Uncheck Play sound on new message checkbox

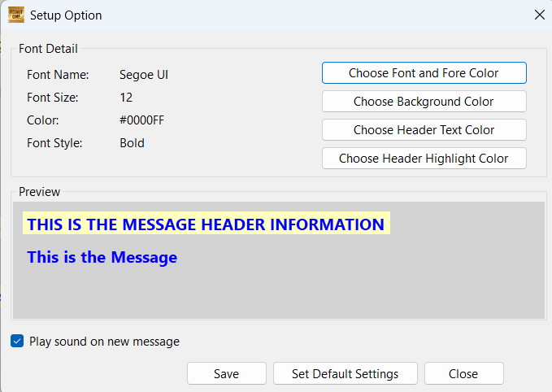click(17, 341)
